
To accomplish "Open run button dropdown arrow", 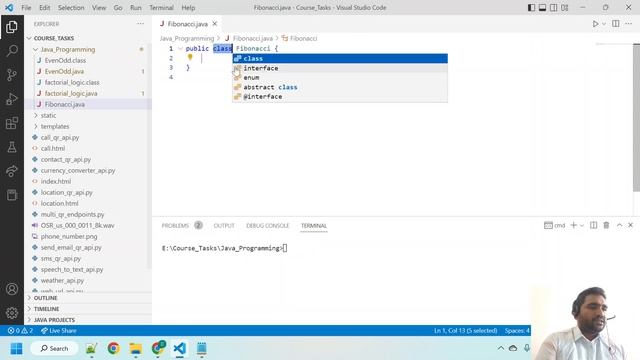I will (604, 24).
